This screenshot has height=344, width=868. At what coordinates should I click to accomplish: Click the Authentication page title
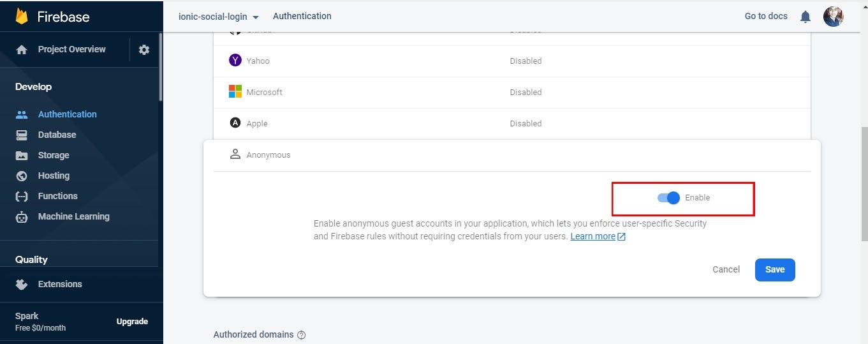pos(302,16)
